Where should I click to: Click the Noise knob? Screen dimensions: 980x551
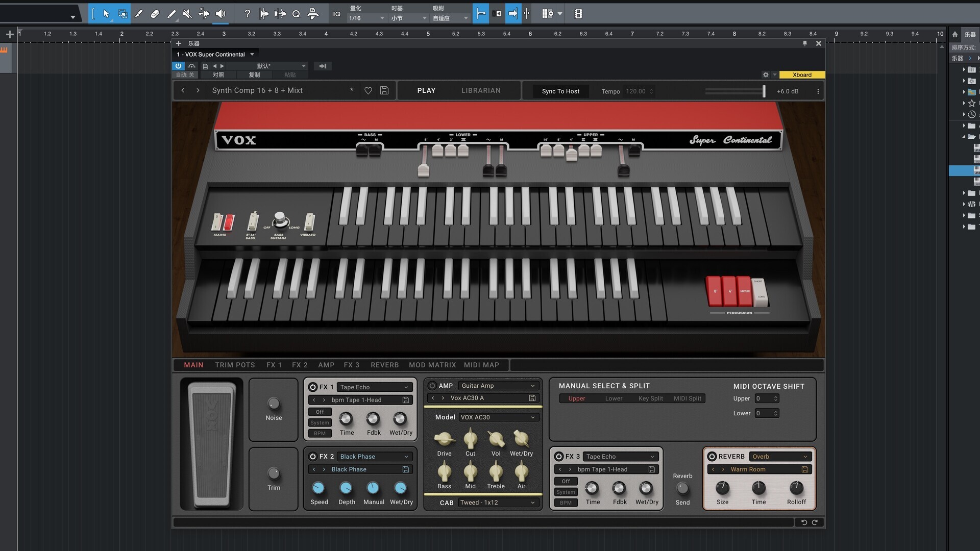click(274, 404)
